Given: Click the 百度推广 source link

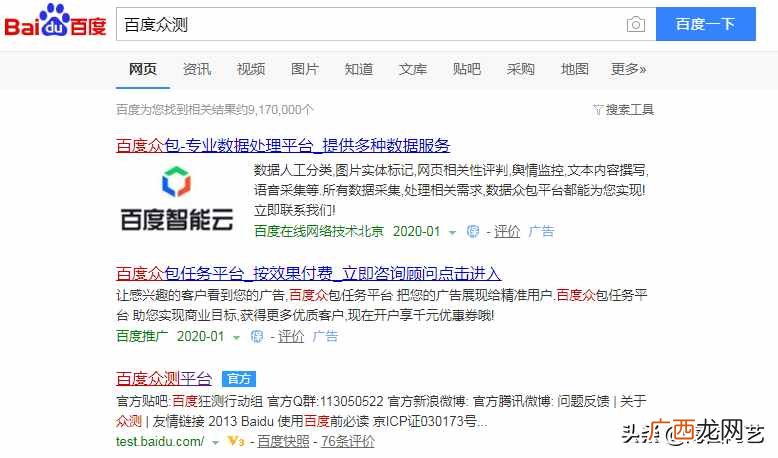Looking at the screenshot, I should pos(142,336).
